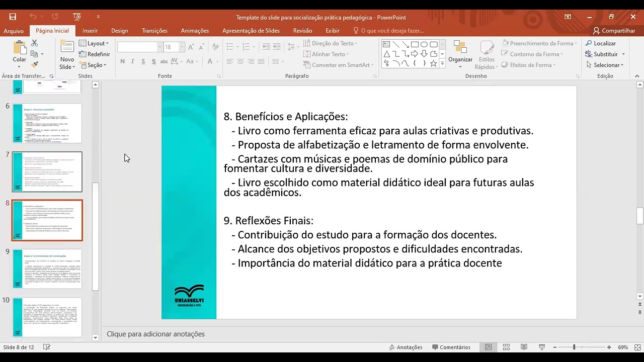Toggle text shadow
The image size is (644, 362).
point(153,61)
